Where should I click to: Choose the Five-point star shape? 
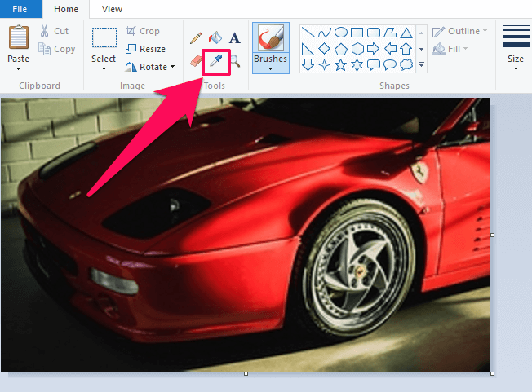point(340,64)
